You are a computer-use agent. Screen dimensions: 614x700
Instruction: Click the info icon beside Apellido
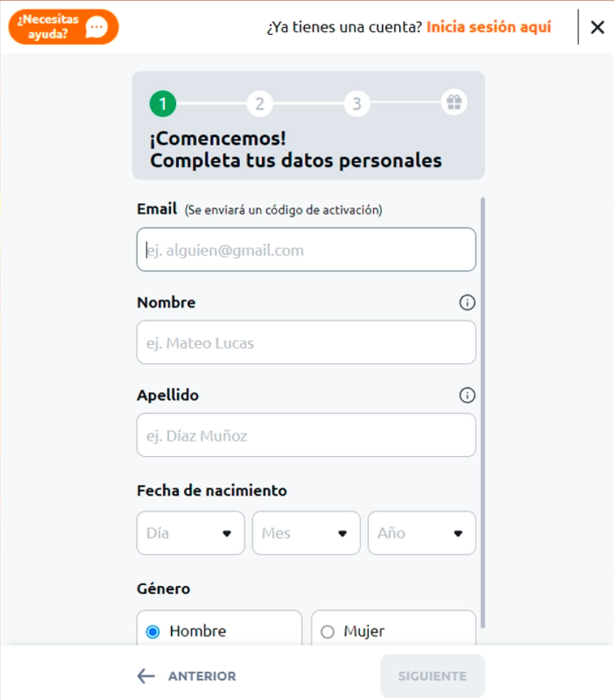point(469,395)
